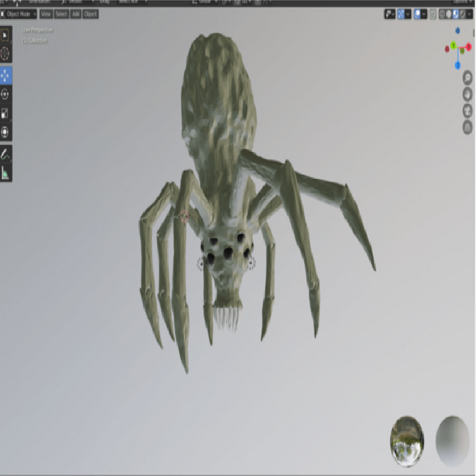
Task: Activate the 3D Cursor tool
Action: tap(5, 54)
